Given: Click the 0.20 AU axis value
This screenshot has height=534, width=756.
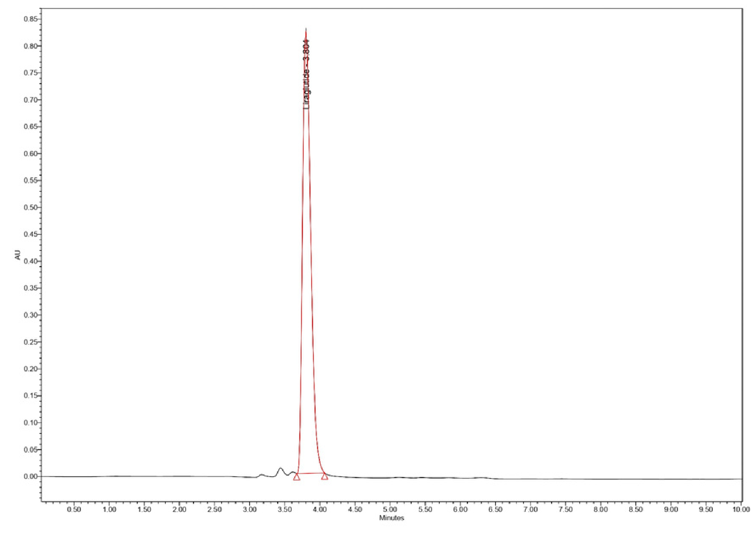Looking at the screenshot, I should (30, 369).
